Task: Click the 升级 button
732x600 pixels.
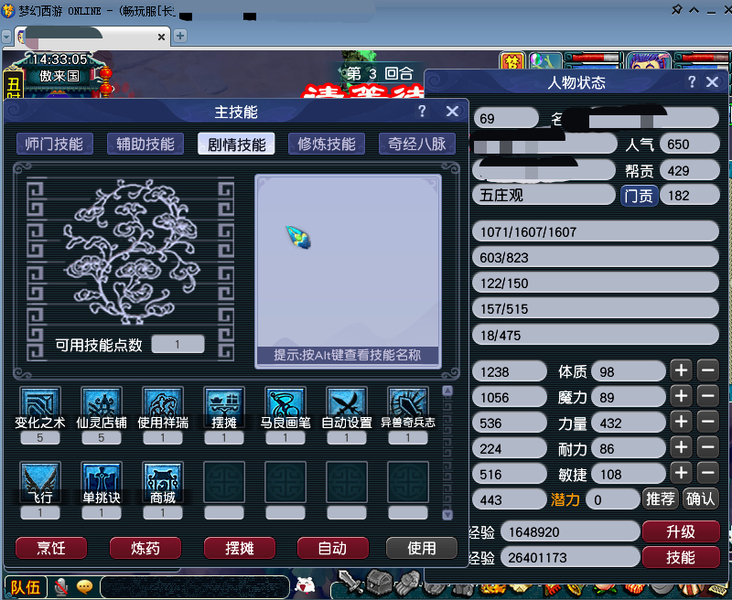Action: point(681,531)
